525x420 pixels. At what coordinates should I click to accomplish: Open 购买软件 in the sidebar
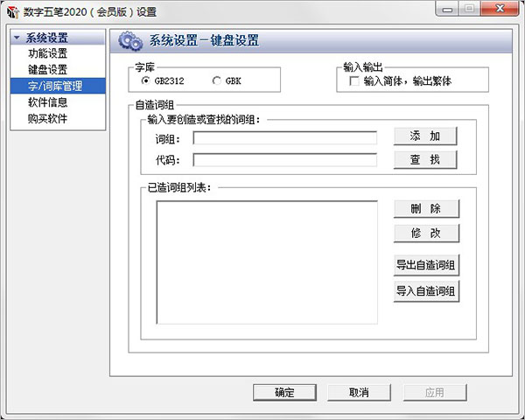(47, 119)
